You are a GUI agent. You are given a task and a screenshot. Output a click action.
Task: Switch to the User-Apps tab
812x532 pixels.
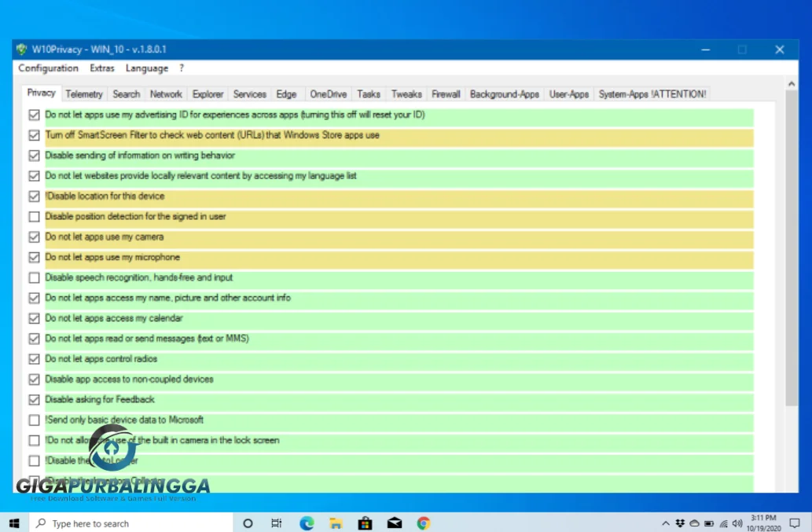pos(568,94)
